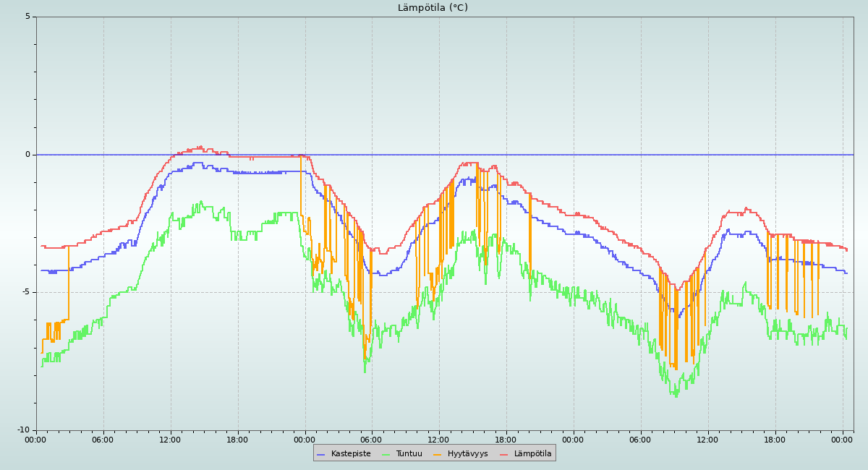Click the first 18:00 time axis label
The width and height of the screenshot is (868, 470).
[x=237, y=439]
